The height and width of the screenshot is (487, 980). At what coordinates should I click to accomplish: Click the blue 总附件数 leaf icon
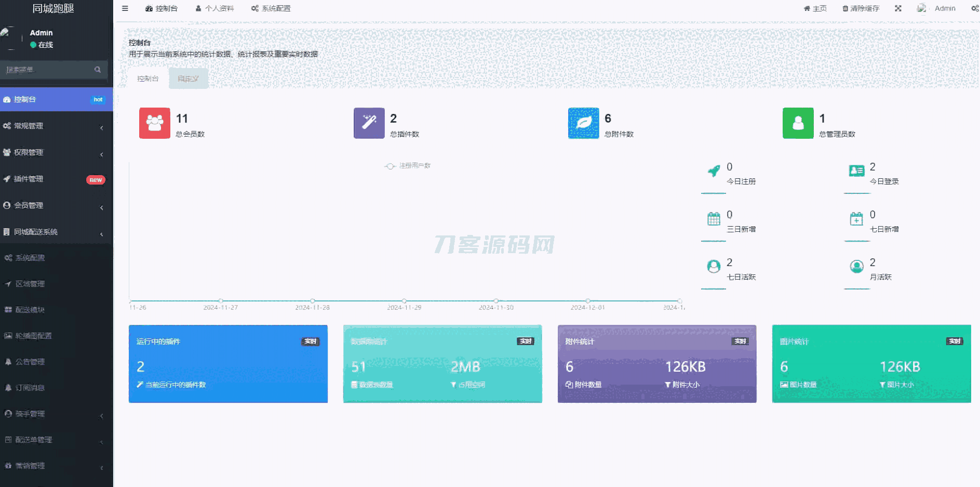pyautogui.click(x=584, y=123)
